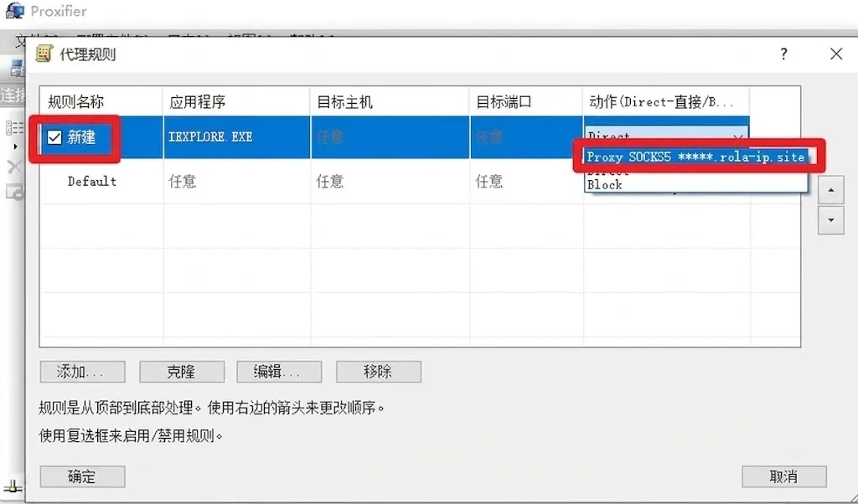
Task: Click the 编辑... button
Action: 279,372
